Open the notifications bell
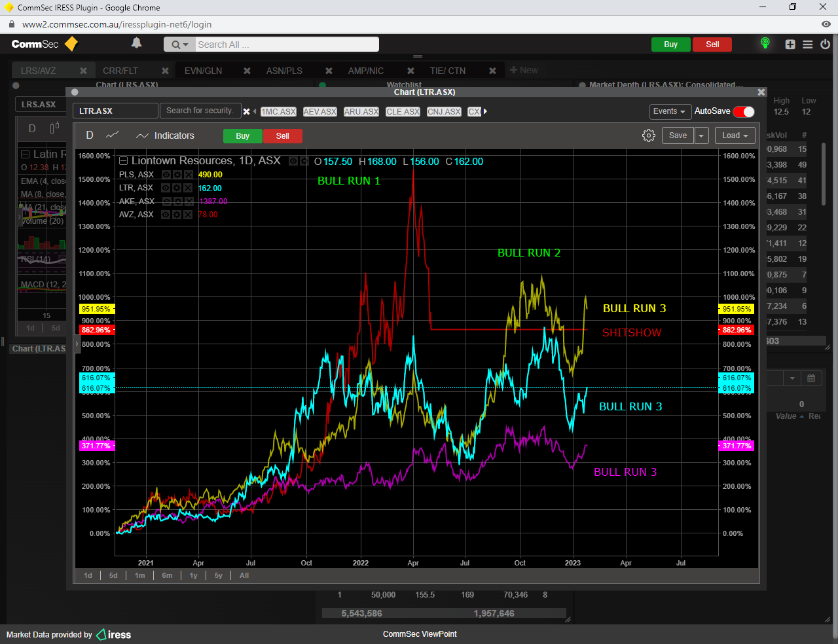838x644 pixels. coord(136,43)
